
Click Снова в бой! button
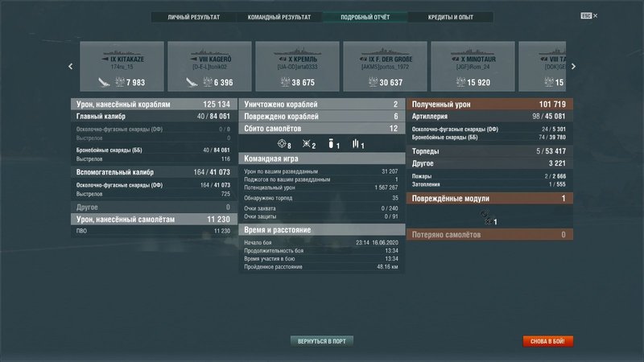547,341
